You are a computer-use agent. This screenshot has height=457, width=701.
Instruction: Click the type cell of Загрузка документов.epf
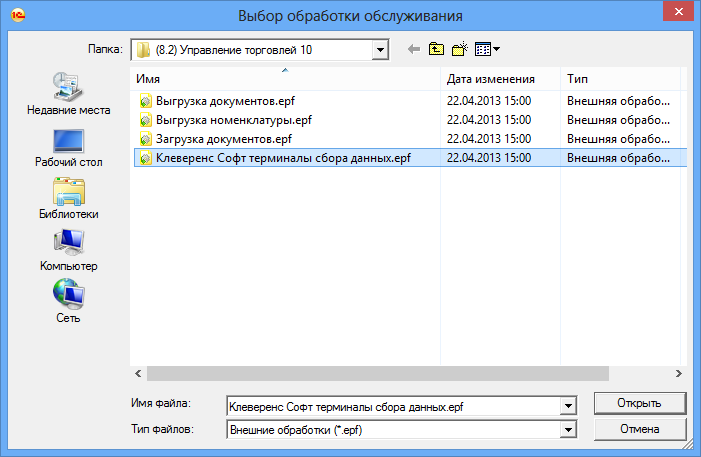coord(619,139)
